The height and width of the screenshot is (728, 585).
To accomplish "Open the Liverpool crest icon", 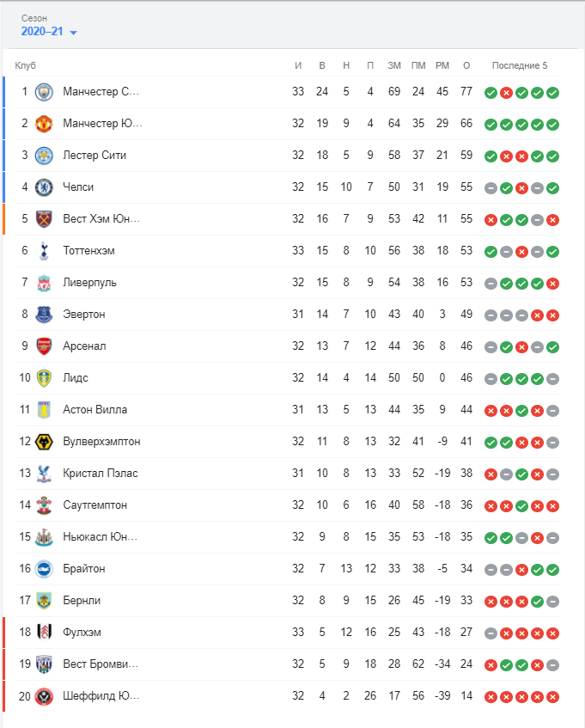I will point(44,283).
